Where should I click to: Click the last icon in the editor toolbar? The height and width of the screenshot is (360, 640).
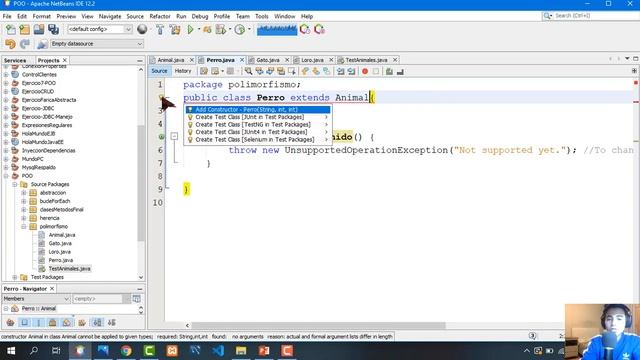click(400, 71)
